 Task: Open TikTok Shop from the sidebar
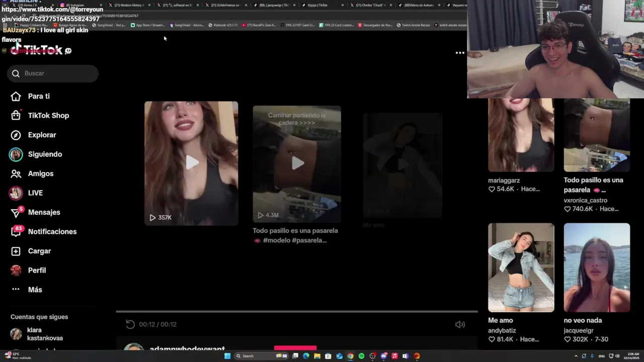pyautogui.click(x=40, y=115)
